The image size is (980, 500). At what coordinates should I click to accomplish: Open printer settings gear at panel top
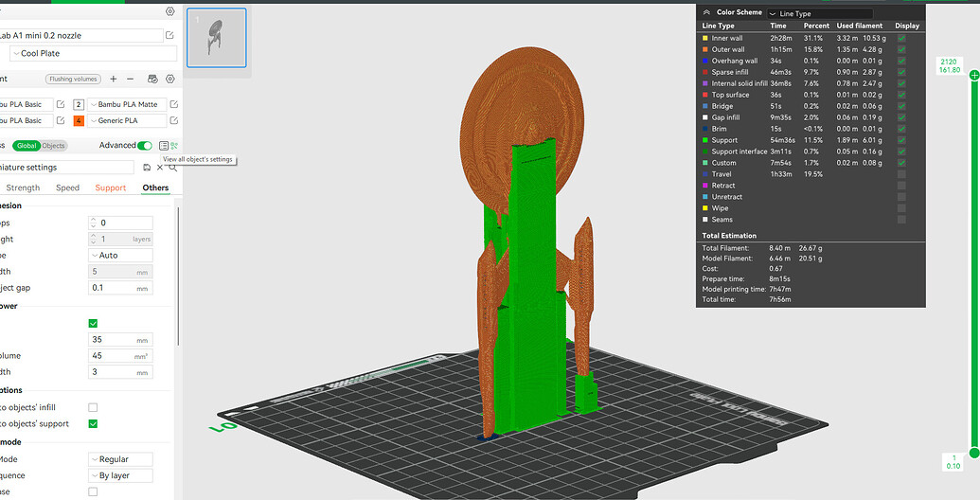click(170, 11)
